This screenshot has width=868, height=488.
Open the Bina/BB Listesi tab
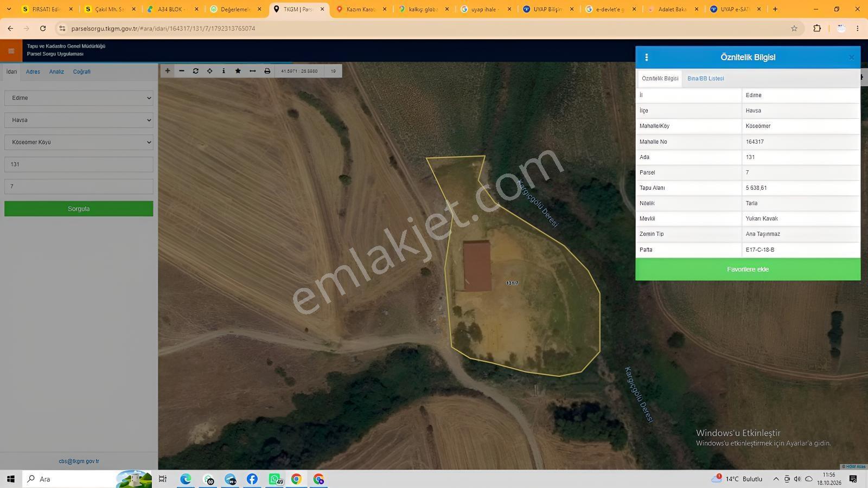click(706, 79)
